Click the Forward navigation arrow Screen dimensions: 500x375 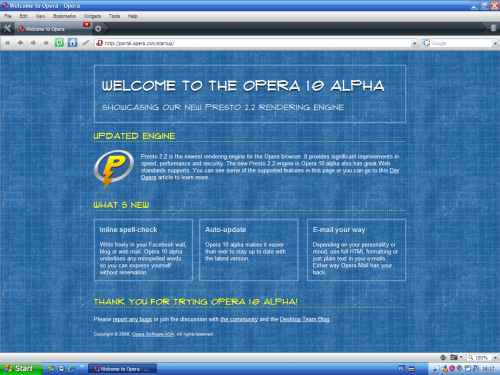[x=33, y=43]
